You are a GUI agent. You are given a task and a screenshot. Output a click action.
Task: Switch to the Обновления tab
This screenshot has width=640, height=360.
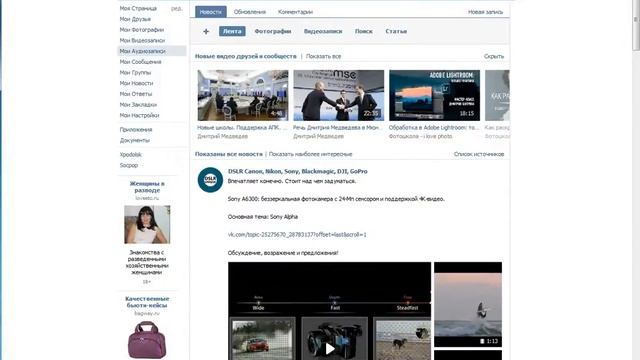[250, 12]
